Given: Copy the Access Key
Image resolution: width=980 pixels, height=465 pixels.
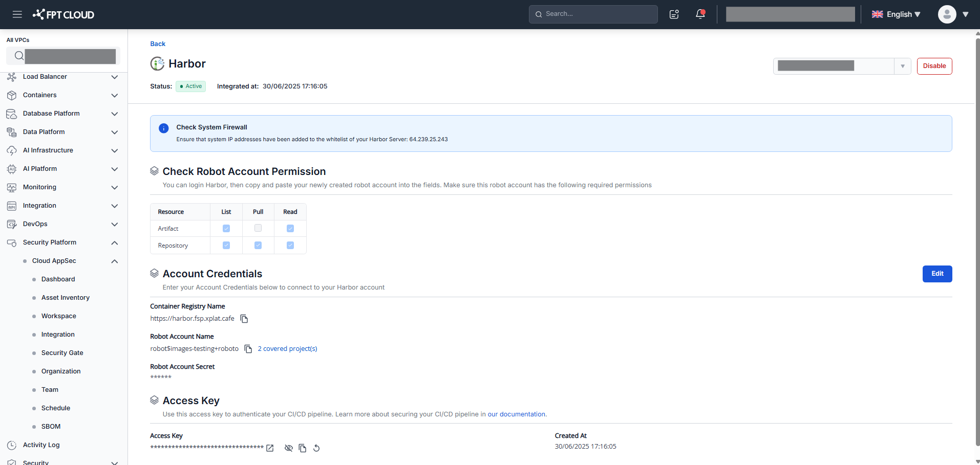Looking at the screenshot, I should click(x=303, y=448).
